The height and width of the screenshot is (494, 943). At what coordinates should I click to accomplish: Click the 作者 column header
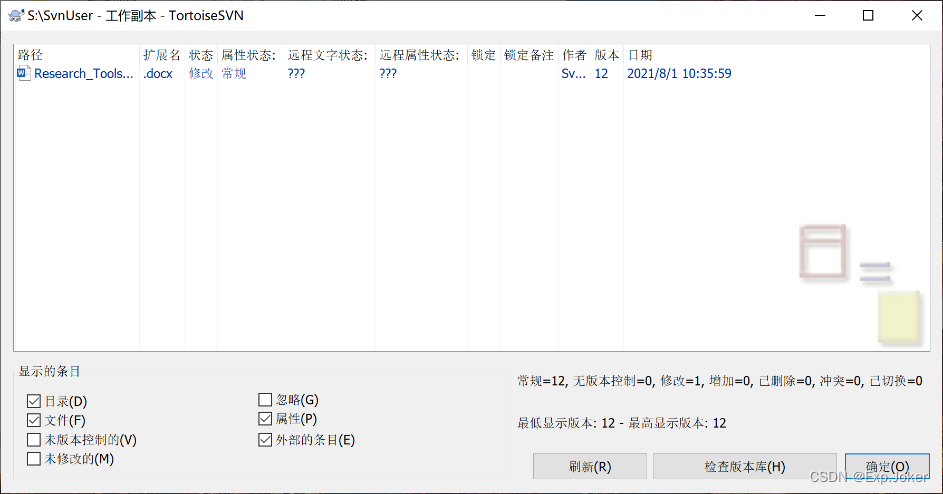tap(574, 55)
